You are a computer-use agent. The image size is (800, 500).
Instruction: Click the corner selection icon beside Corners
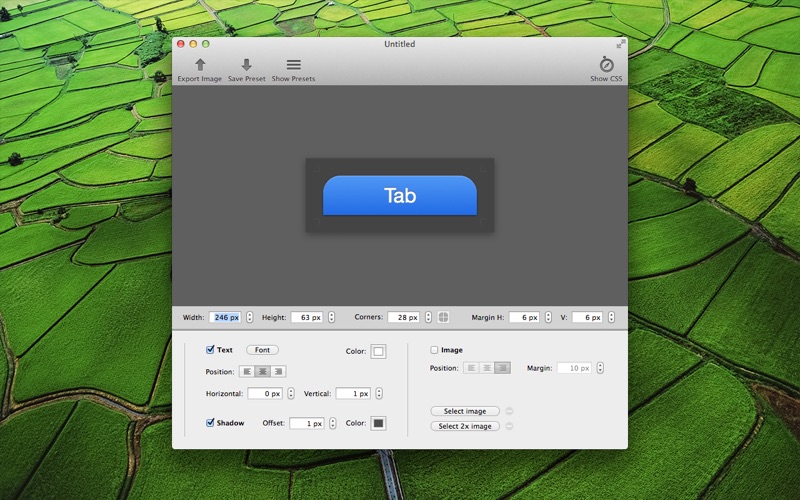pos(443,317)
